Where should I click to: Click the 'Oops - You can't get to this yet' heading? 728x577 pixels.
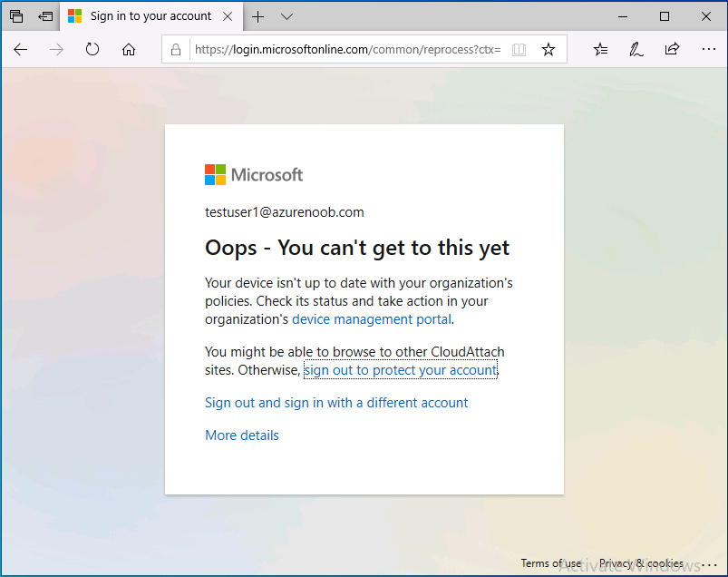[x=357, y=248]
